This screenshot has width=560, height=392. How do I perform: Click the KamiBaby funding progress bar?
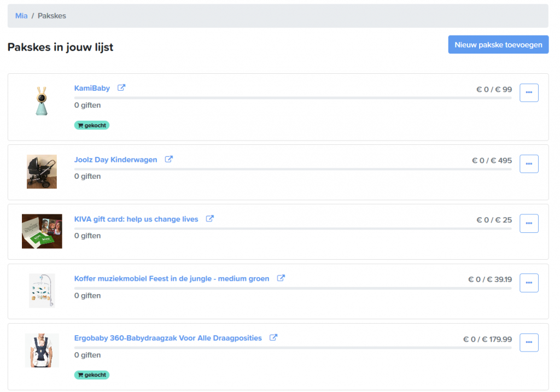point(293,98)
